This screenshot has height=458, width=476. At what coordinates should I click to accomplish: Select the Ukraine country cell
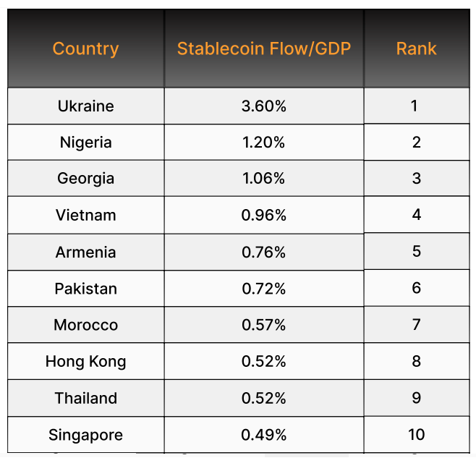[85, 106]
